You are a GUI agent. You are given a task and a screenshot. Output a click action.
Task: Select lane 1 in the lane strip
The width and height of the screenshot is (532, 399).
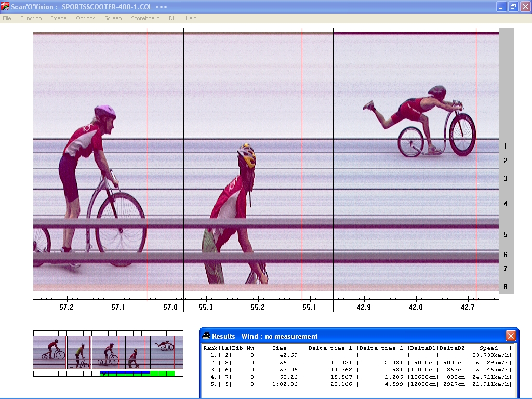point(506,147)
